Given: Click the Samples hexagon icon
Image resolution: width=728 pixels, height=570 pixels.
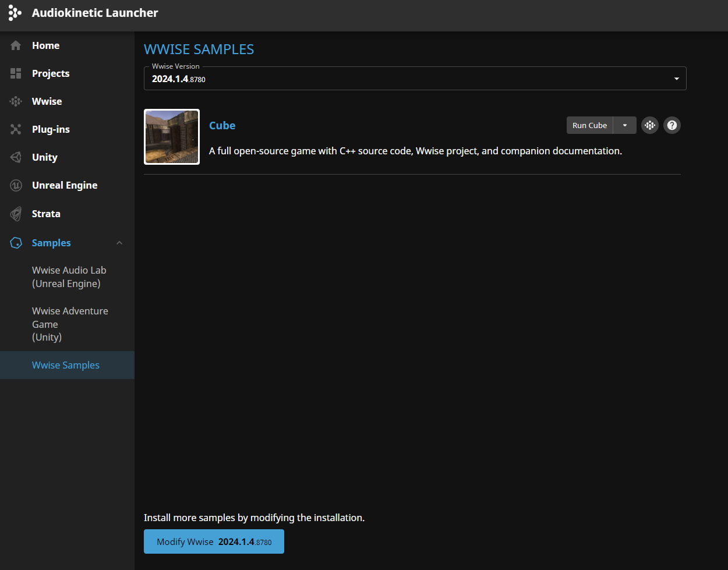Looking at the screenshot, I should (16, 243).
